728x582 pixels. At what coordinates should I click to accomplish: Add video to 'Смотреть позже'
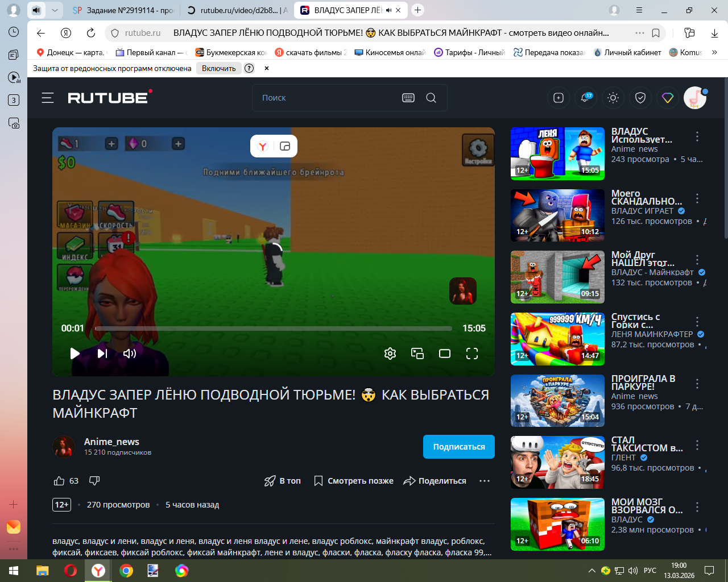click(354, 481)
